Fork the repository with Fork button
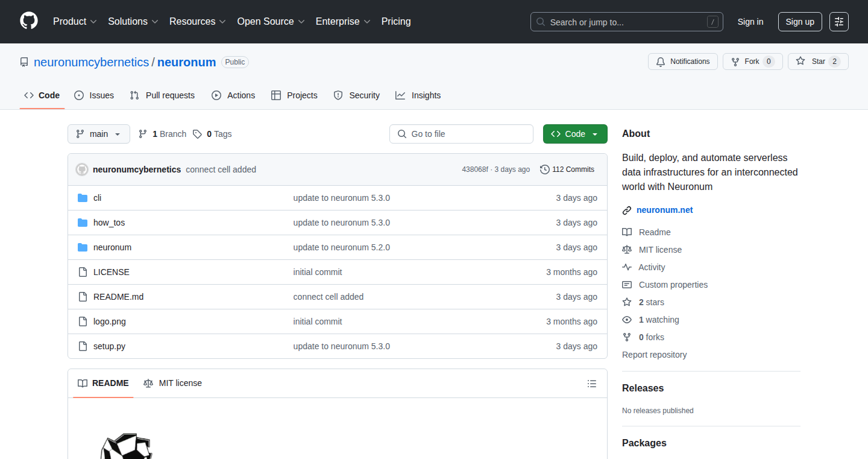 click(753, 62)
